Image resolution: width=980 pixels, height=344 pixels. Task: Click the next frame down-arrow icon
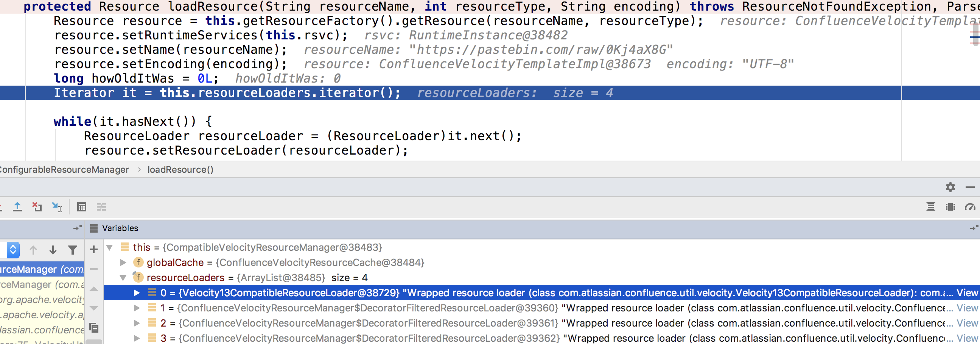53,250
